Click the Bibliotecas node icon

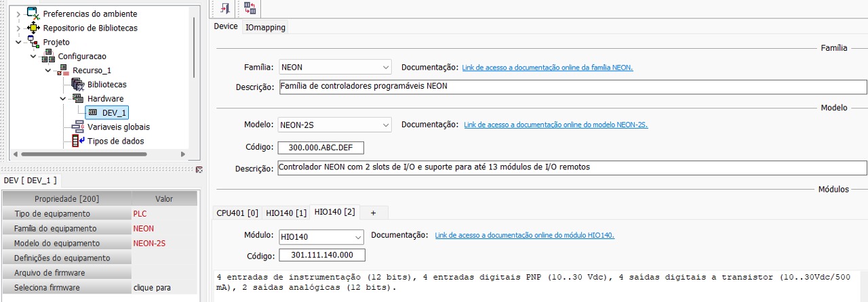point(77,85)
